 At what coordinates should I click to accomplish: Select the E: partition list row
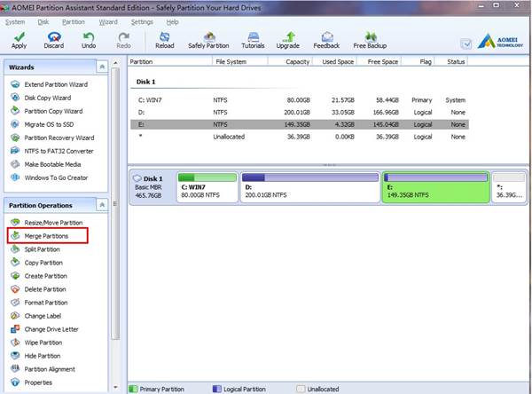click(x=300, y=124)
